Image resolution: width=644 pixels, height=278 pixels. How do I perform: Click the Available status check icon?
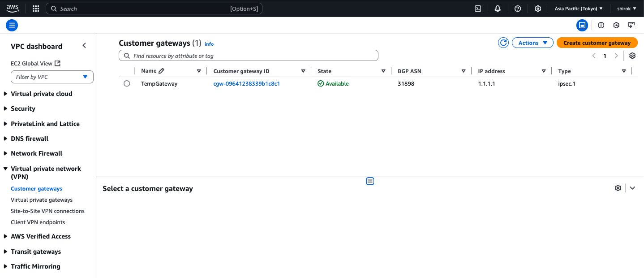point(321,83)
